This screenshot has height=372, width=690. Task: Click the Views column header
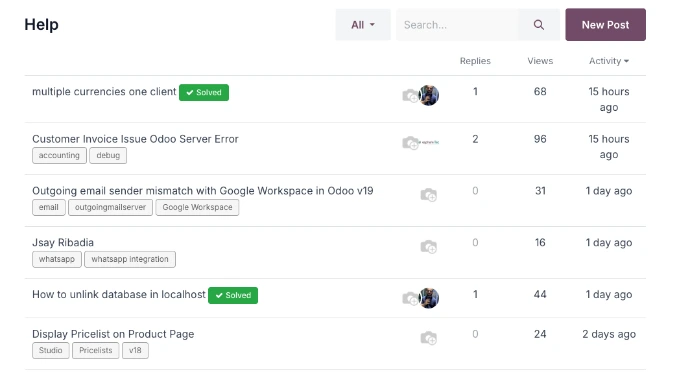540,61
